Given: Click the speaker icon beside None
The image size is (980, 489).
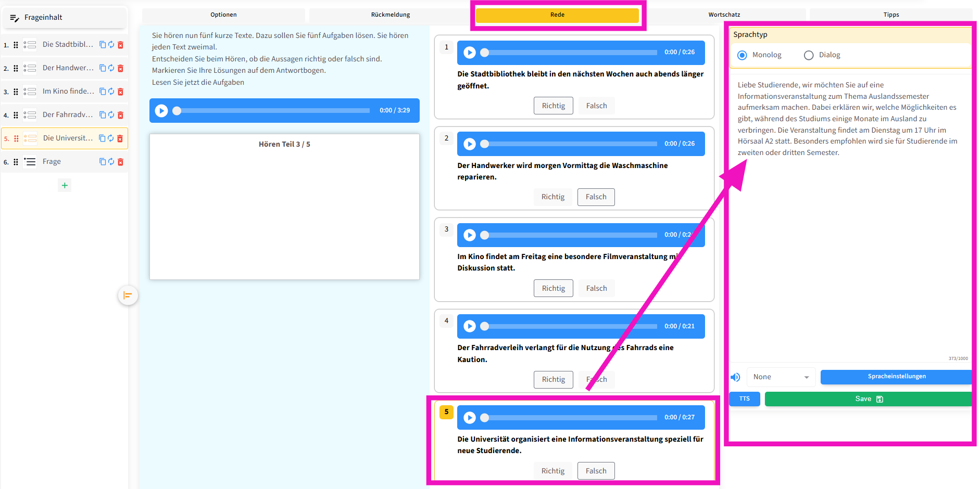Looking at the screenshot, I should click(x=735, y=377).
